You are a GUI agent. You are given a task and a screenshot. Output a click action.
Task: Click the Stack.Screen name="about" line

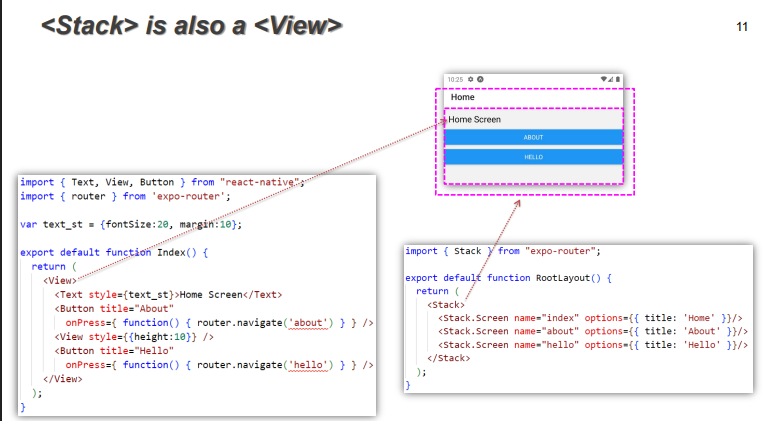[592, 331]
